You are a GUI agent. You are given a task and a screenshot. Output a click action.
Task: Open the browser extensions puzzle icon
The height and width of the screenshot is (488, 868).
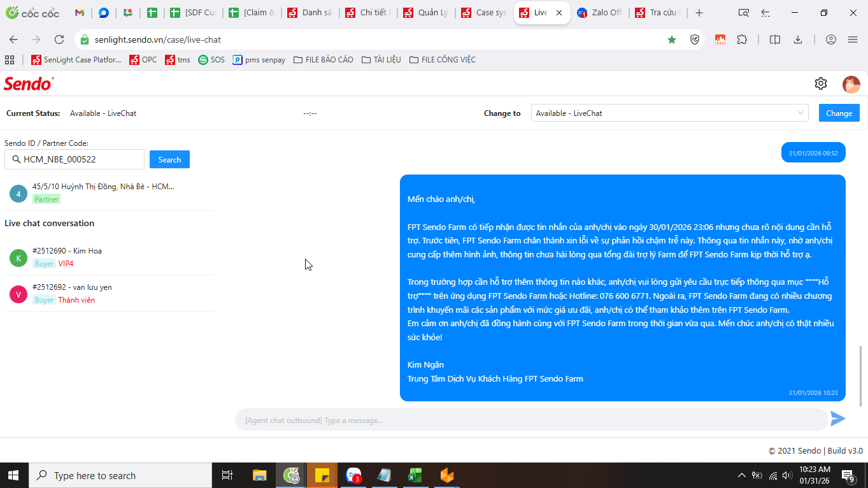click(x=742, y=39)
